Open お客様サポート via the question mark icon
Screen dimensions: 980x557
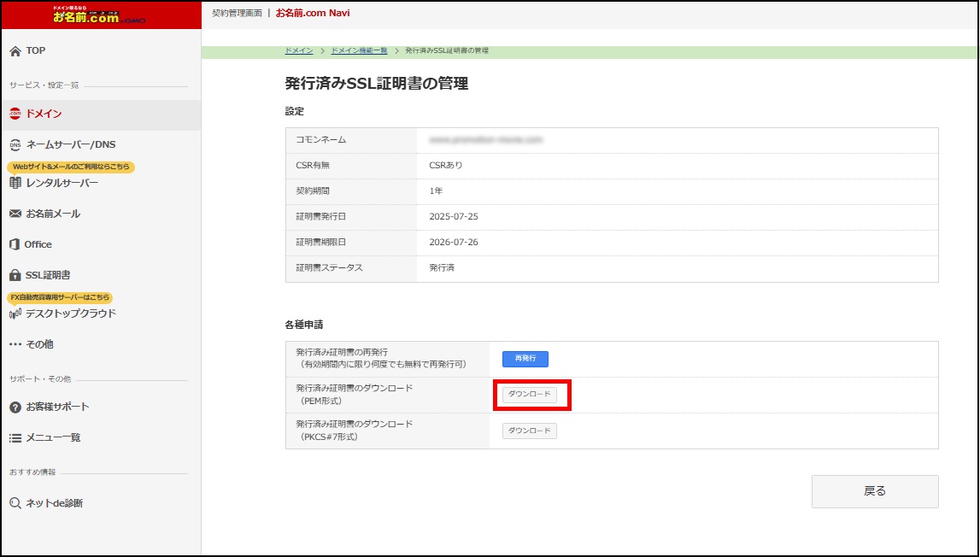click(15, 404)
